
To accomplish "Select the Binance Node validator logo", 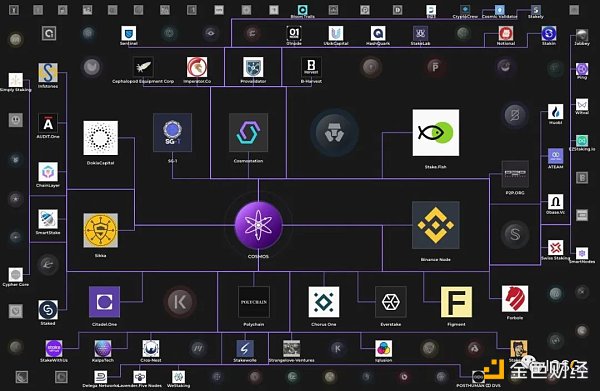I will pos(435,225).
